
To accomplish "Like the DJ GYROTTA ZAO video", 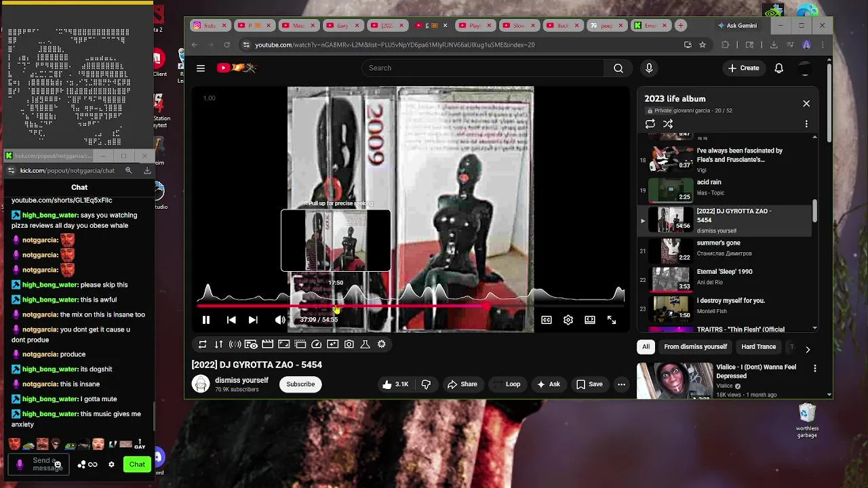I will (395, 384).
